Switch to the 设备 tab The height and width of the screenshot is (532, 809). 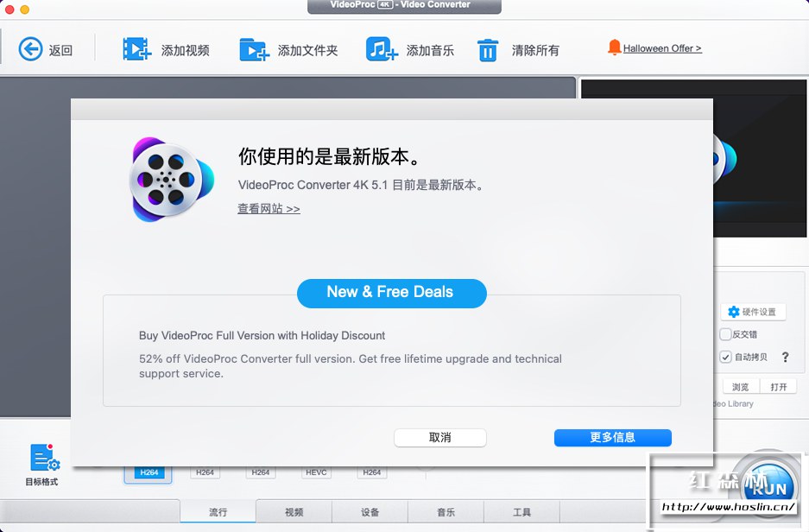click(370, 512)
